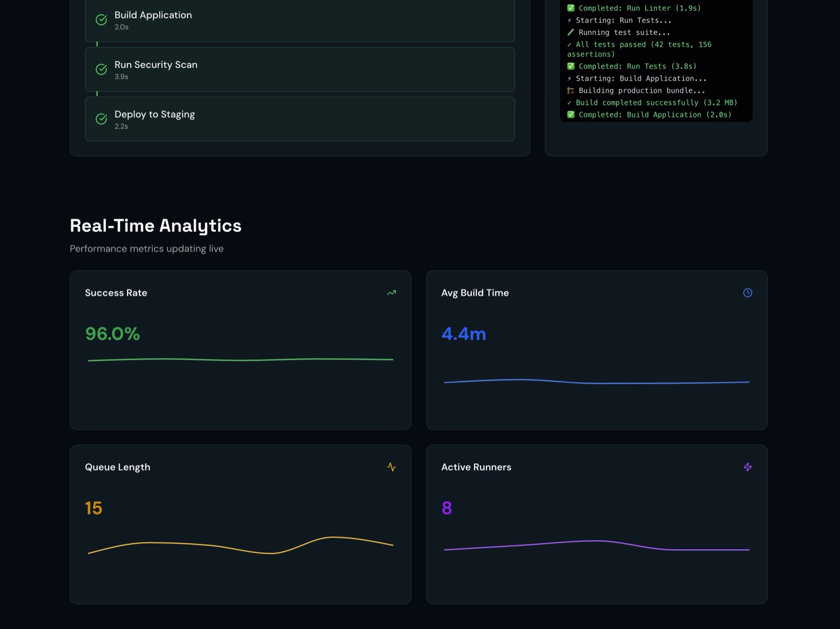Click the Avg Build Time card title
The height and width of the screenshot is (629, 840).
475,293
